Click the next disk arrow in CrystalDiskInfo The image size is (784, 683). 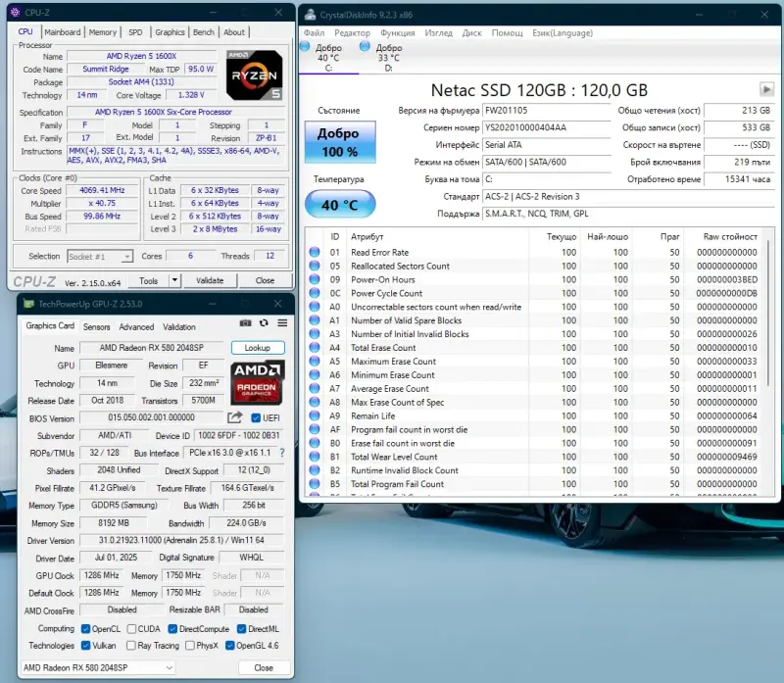[x=766, y=89]
